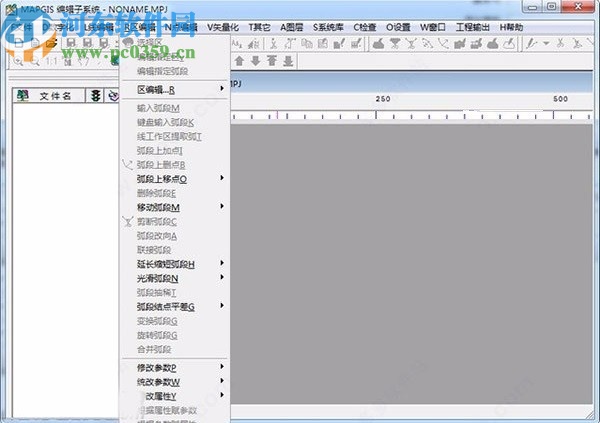Select 删除弧段E menu entry

(156, 193)
